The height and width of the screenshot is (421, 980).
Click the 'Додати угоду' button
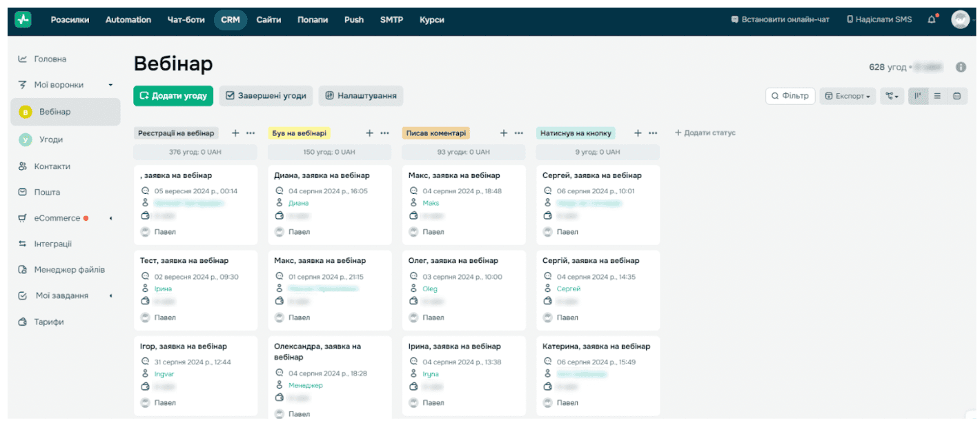(173, 96)
